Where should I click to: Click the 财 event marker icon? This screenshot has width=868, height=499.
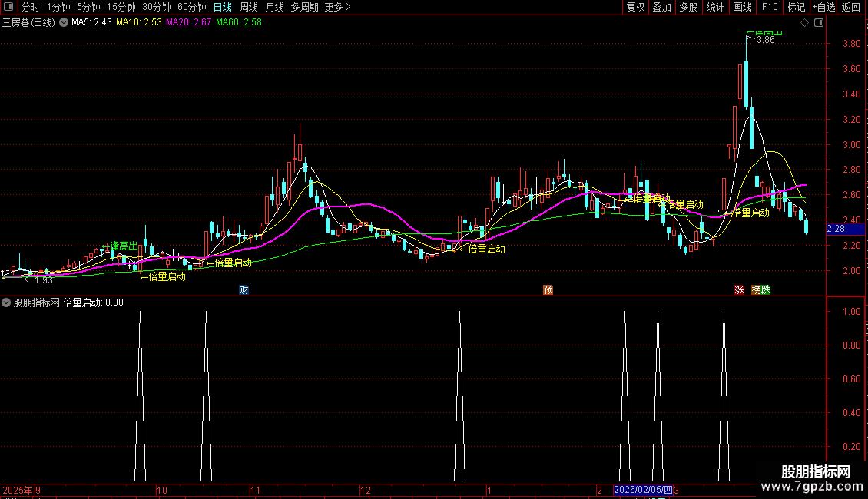244,290
